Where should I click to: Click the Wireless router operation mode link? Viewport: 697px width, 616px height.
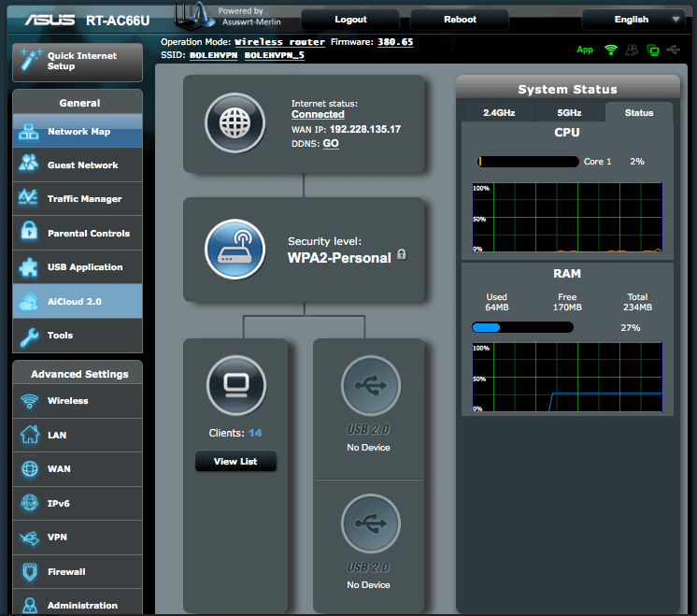(x=279, y=42)
